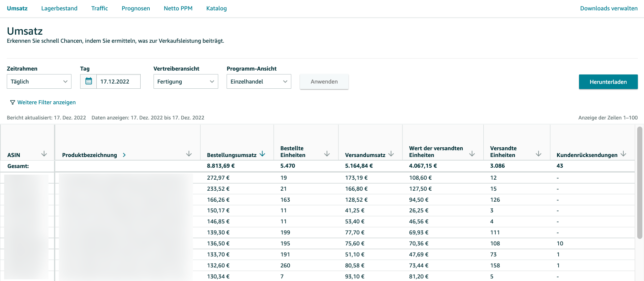Switch to the Lagerbestand tab
This screenshot has height=281, width=644.
tap(59, 8)
